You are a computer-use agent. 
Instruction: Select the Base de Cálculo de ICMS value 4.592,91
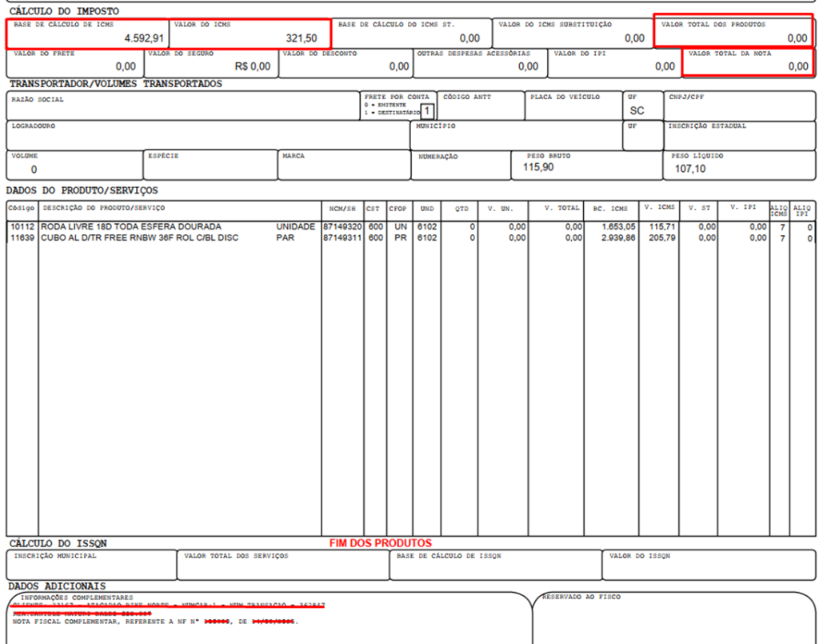pos(144,38)
